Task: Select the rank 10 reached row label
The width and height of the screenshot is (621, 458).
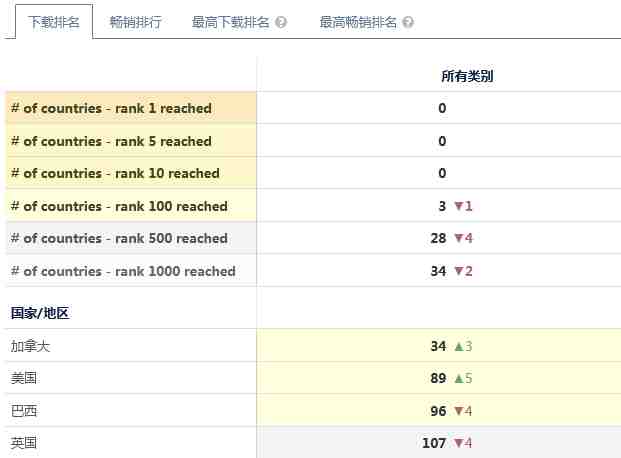Action: 115,173
